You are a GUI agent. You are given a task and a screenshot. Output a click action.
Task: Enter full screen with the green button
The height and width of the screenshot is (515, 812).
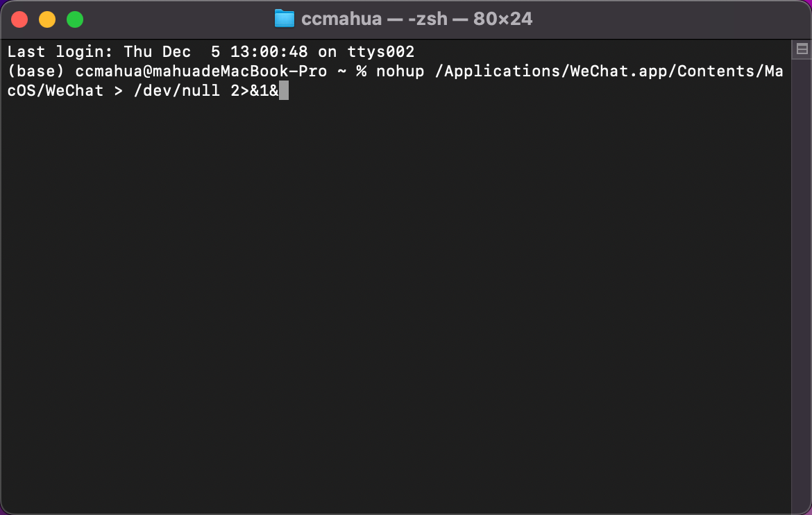coord(75,19)
